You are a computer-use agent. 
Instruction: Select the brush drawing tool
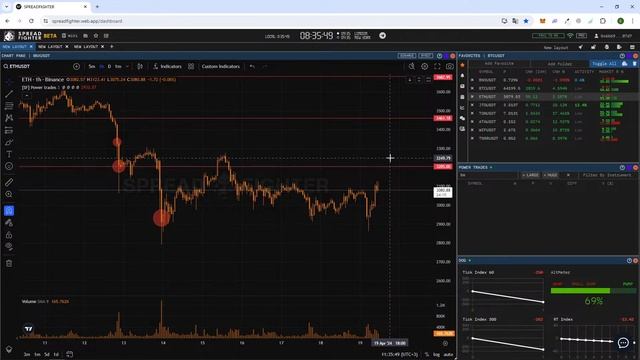(9, 142)
